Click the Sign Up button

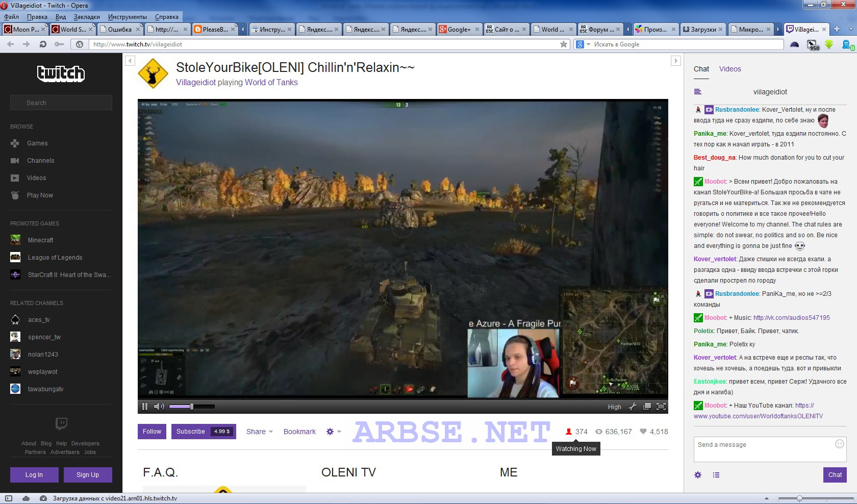(88, 475)
